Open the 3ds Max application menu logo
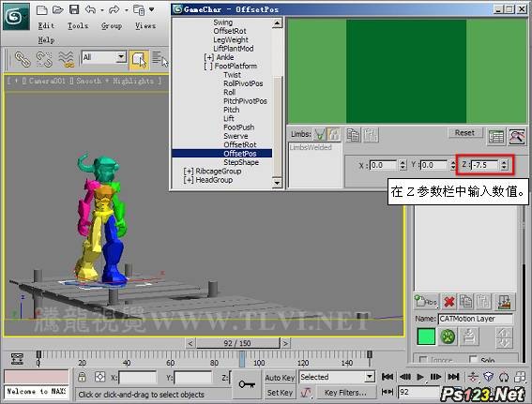The width and height of the screenshot is (532, 404). [x=16, y=17]
